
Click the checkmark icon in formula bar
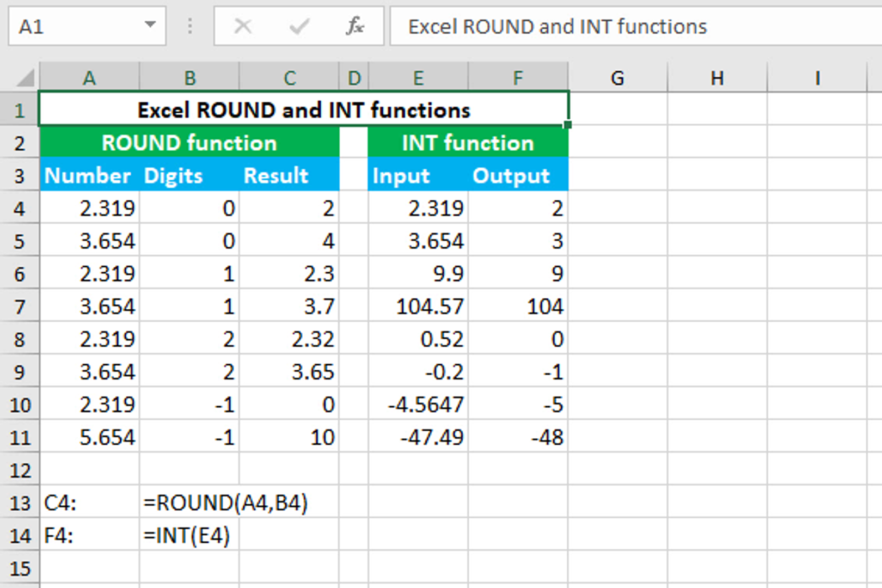(x=299, y=26)
